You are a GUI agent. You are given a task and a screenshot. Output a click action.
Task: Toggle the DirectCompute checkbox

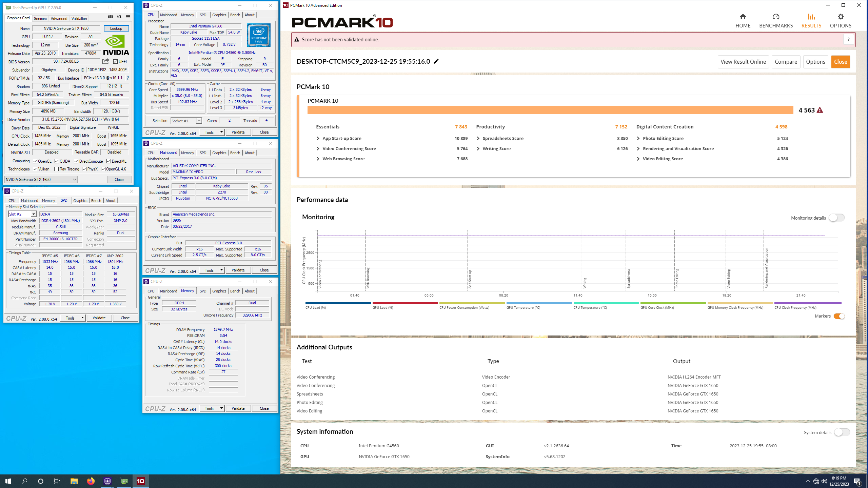(76, 161)
